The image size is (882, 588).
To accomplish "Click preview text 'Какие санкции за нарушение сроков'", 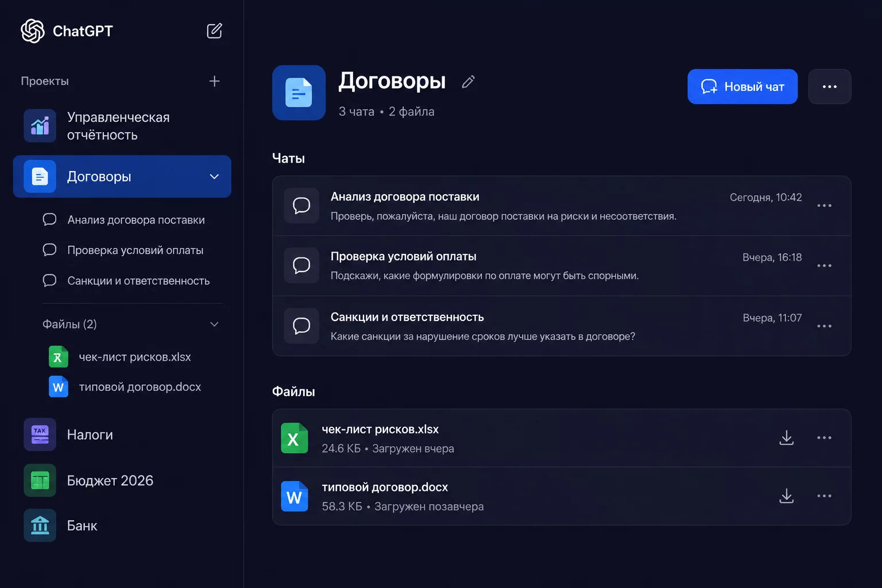I will [x=483, y=336].
